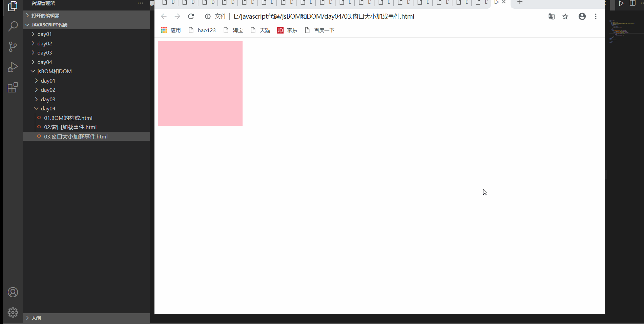Expand day01 inside jsBOM和DOM
The width and height of the screenshot is (644, 324).
point(86,81)
